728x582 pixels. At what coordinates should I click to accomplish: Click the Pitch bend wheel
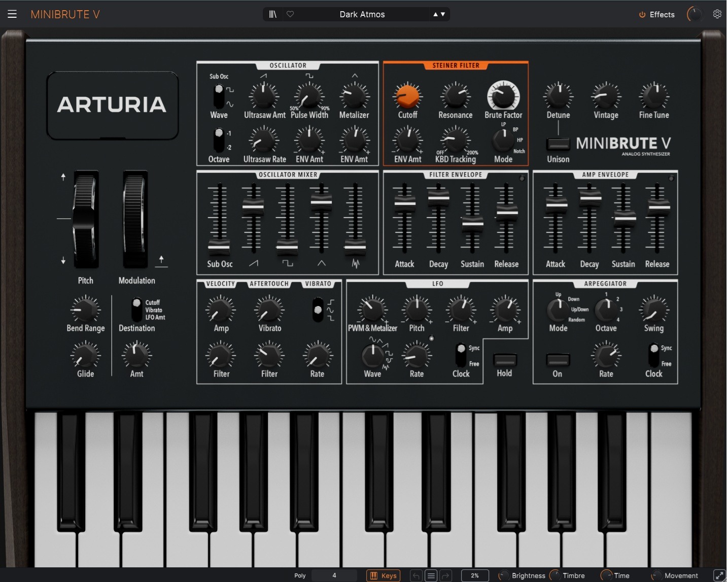tap(85, 219)
